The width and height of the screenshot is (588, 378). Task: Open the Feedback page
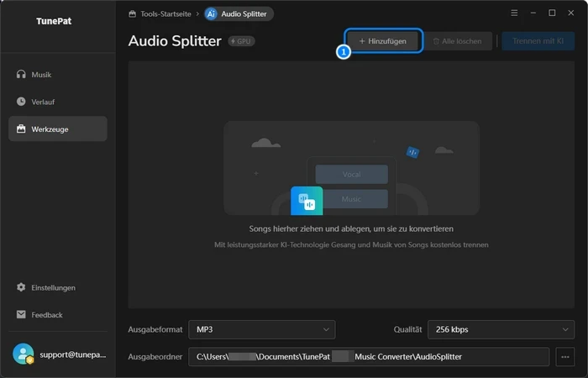(x=58, y=315)
